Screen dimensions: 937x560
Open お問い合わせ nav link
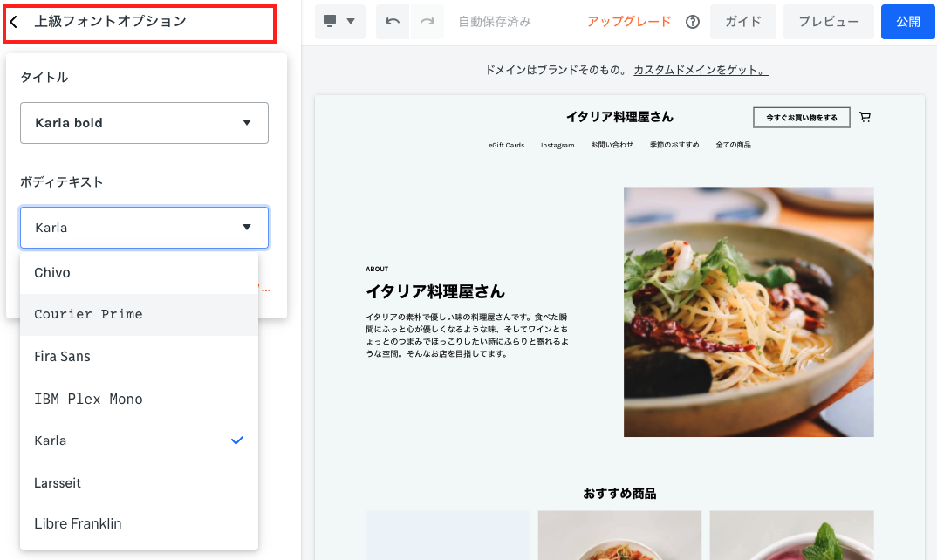tap(612, 145)
